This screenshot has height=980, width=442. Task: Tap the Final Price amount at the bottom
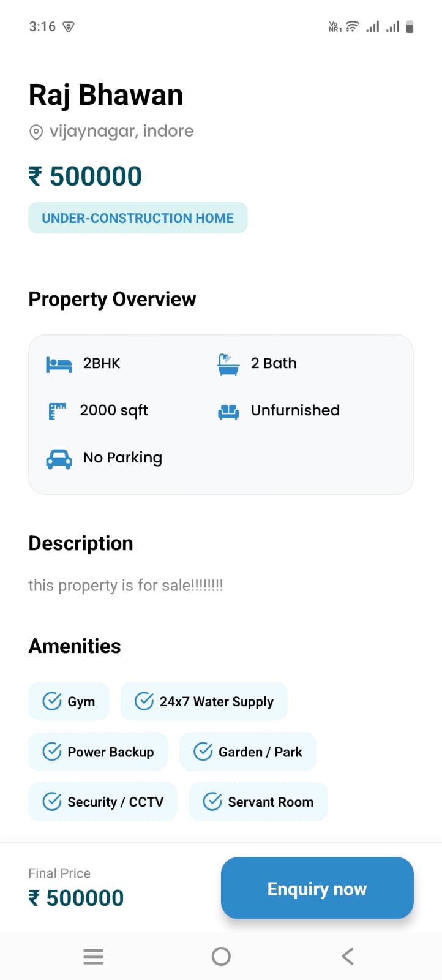[77, 898]
